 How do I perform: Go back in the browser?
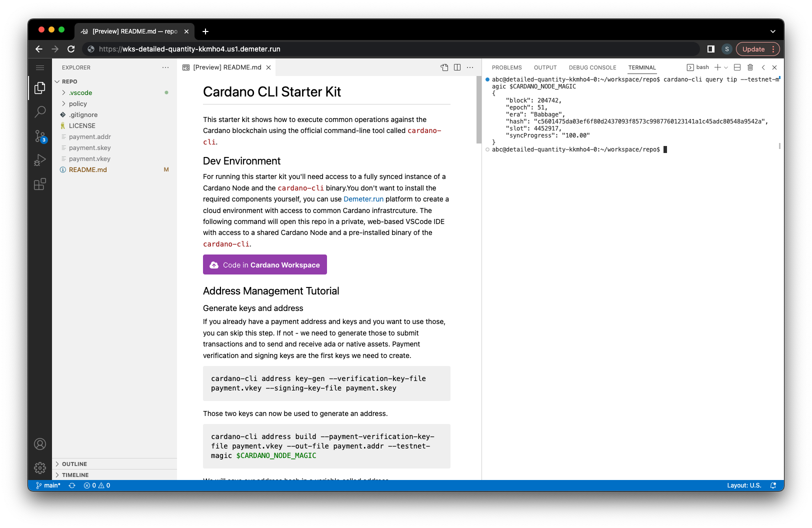tap(39, 49)
